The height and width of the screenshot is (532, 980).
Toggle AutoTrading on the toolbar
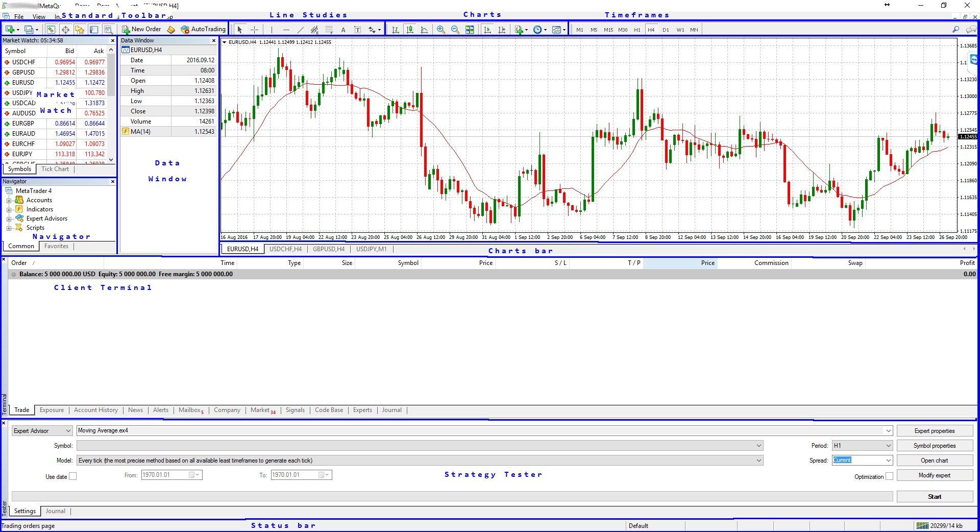(x=203, y=29)
